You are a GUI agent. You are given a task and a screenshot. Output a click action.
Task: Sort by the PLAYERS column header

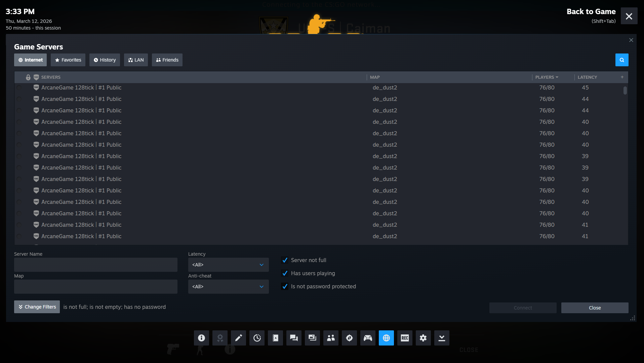pos(547,77)
